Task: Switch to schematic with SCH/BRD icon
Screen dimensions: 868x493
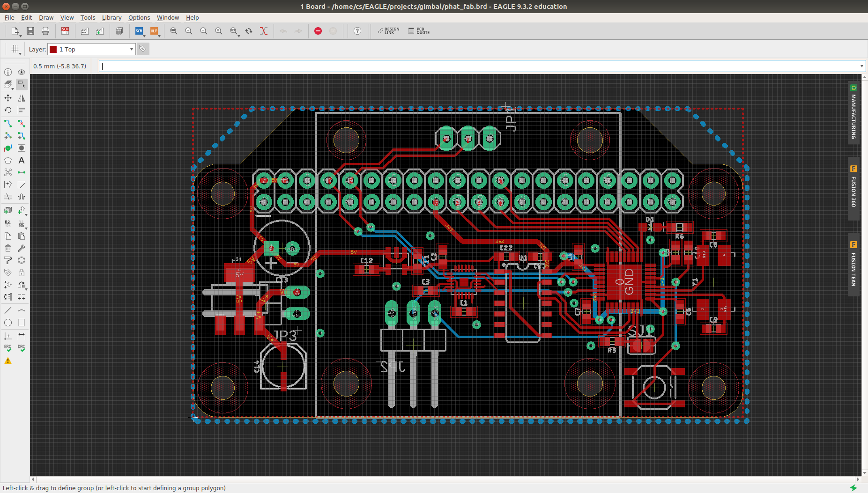Action: pyautogui.click(x=65, y=31)
